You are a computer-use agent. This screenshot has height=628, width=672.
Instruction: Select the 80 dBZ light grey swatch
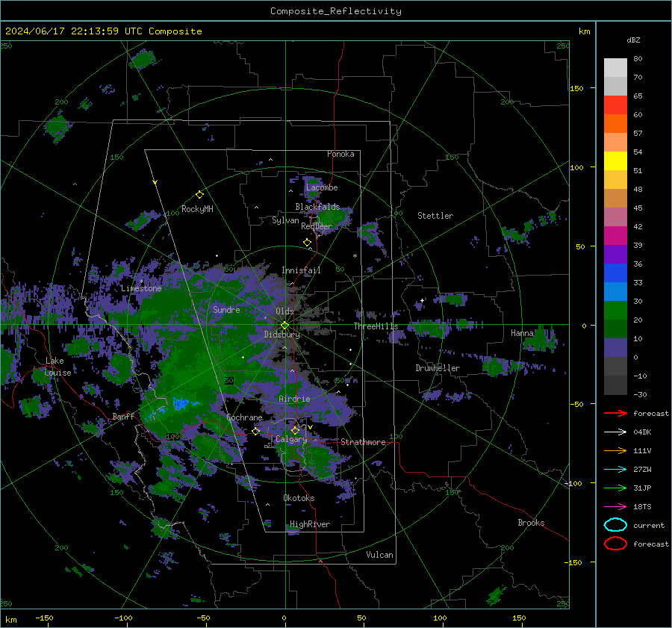click(615, 68)
